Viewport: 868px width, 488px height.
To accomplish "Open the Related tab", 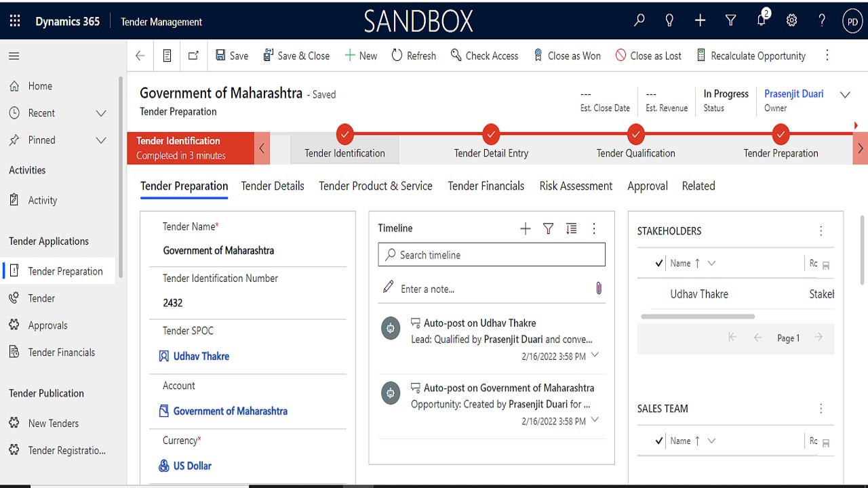I will pos(698,186).
